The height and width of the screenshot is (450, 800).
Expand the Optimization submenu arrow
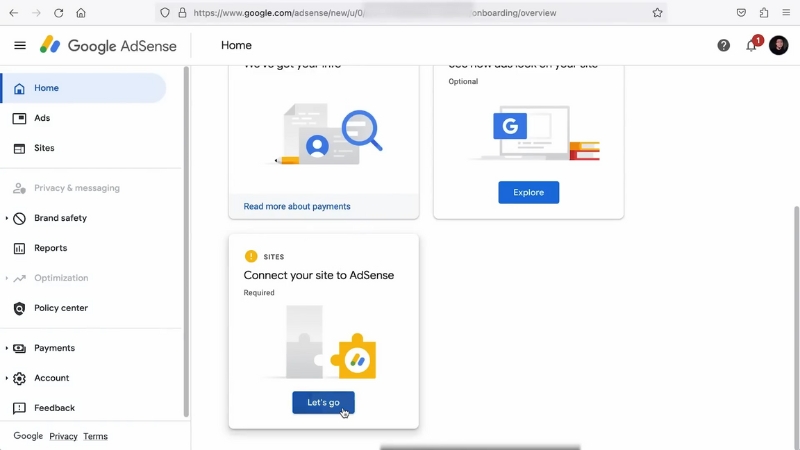point(7,278)
